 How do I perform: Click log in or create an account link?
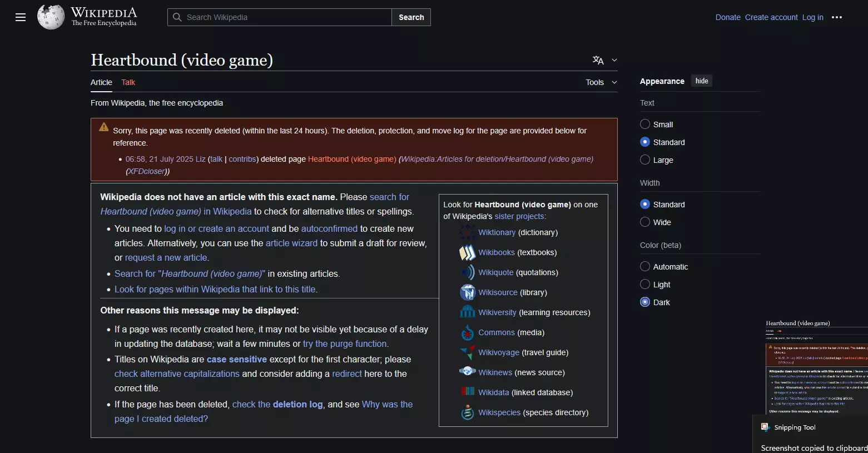click(x=216, y=228)
